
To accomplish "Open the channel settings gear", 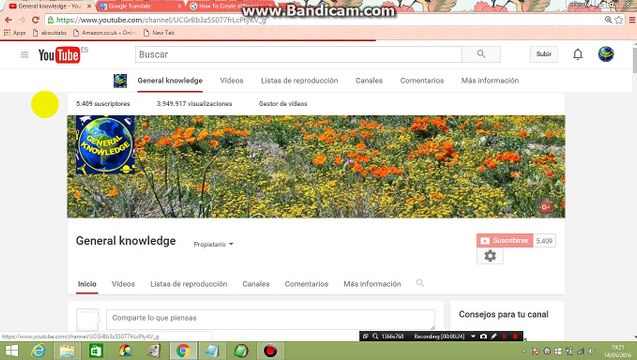I will pyautogui.click(x=490, y=256).
